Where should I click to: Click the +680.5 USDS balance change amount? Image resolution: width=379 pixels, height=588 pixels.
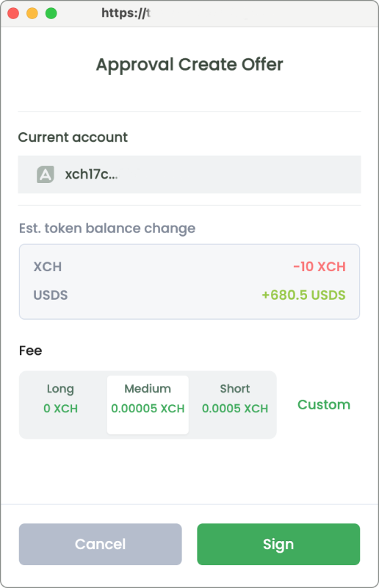(303, 295)
